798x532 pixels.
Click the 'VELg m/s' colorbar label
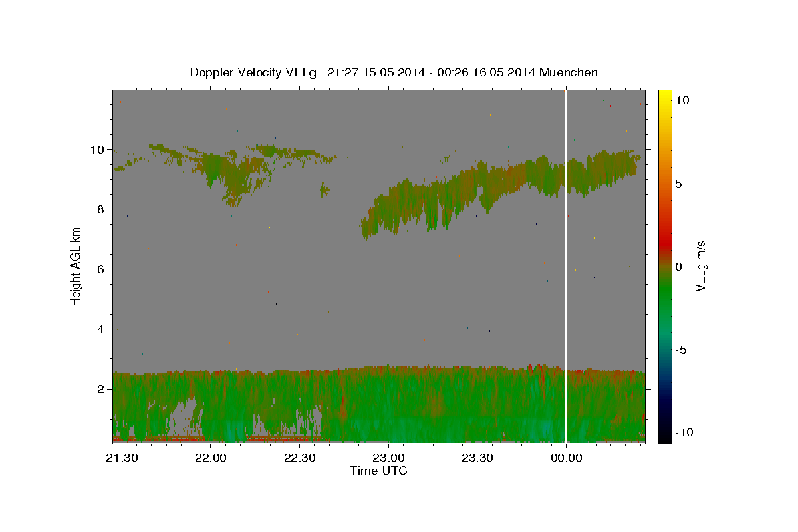click(700, 266)
